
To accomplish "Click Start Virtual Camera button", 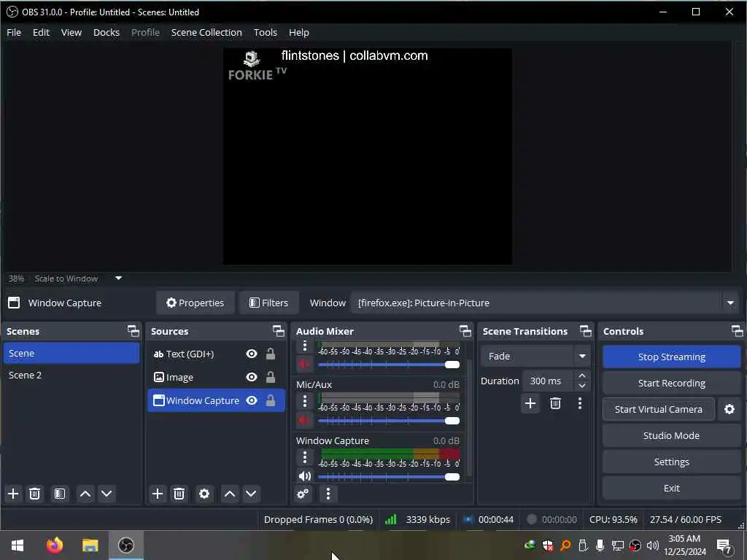I will (x=659, y=409).
